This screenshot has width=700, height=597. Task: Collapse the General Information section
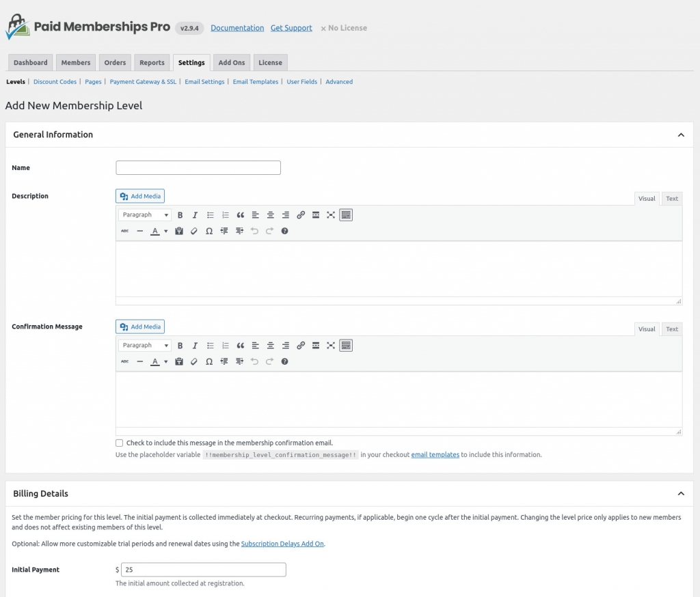coord(681,135)
